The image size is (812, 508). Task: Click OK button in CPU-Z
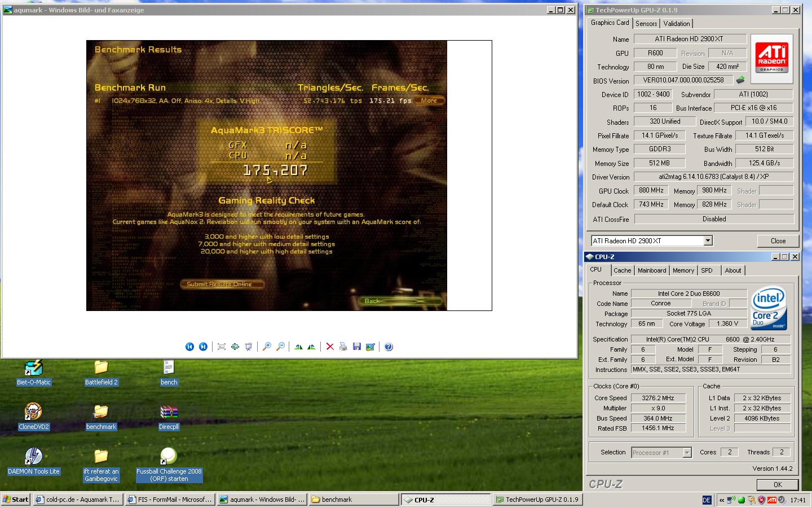778,485
